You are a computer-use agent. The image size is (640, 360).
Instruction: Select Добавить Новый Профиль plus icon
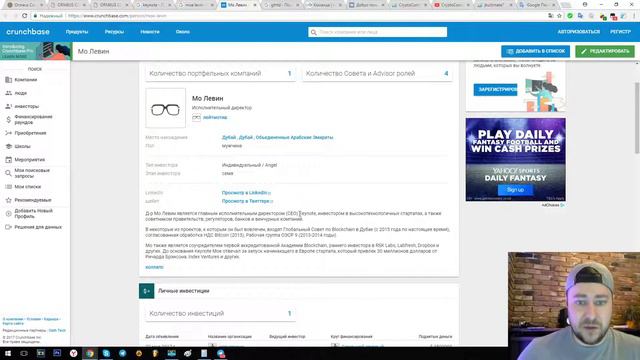pos(9,213)
